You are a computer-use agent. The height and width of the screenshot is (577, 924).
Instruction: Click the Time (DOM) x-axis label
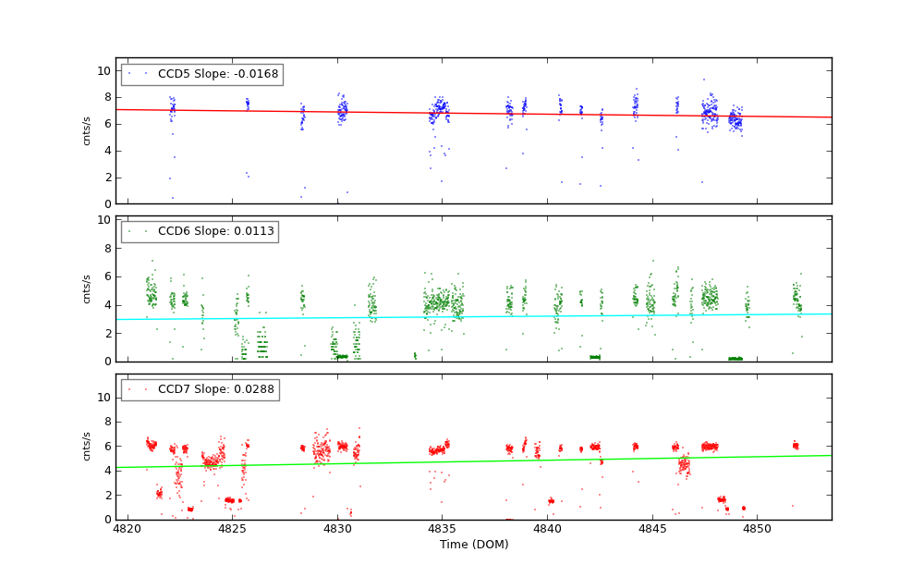click(473, 545)
